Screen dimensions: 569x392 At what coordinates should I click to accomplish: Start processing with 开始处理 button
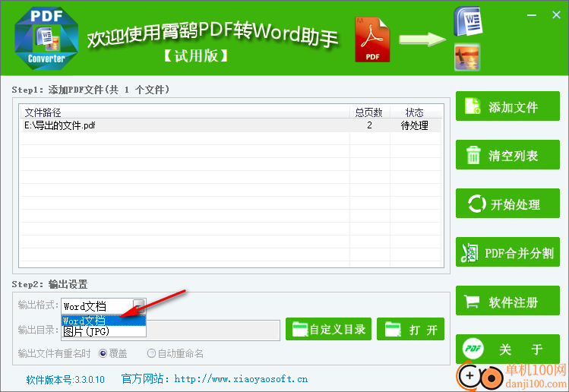point(507,204)
